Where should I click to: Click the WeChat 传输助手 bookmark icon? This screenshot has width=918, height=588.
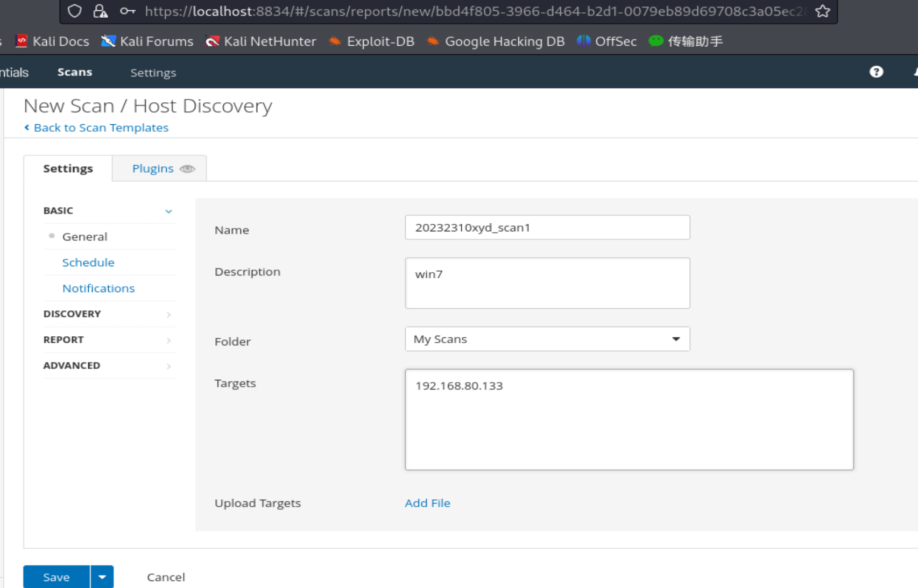pyautogui.click(x=655, y=41)
